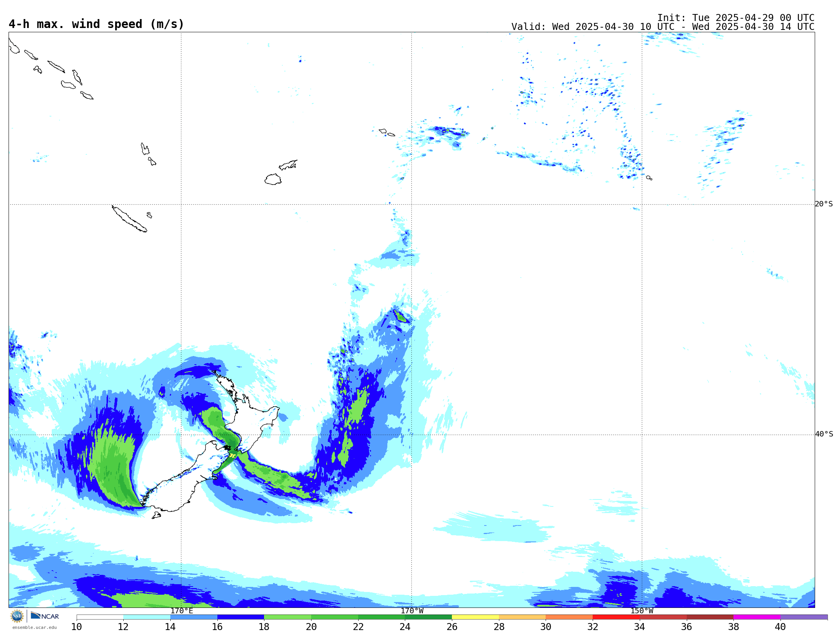Click the colorbar tick label 34
The width and height of the screenshot is (840, 632).
click(x=639, y=627)
